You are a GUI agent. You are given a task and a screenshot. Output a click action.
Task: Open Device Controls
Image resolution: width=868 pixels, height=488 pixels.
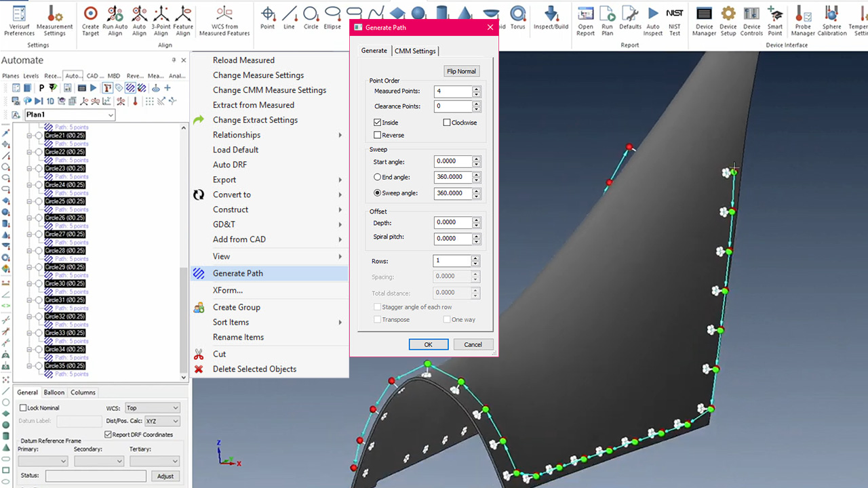click(751, 21)
